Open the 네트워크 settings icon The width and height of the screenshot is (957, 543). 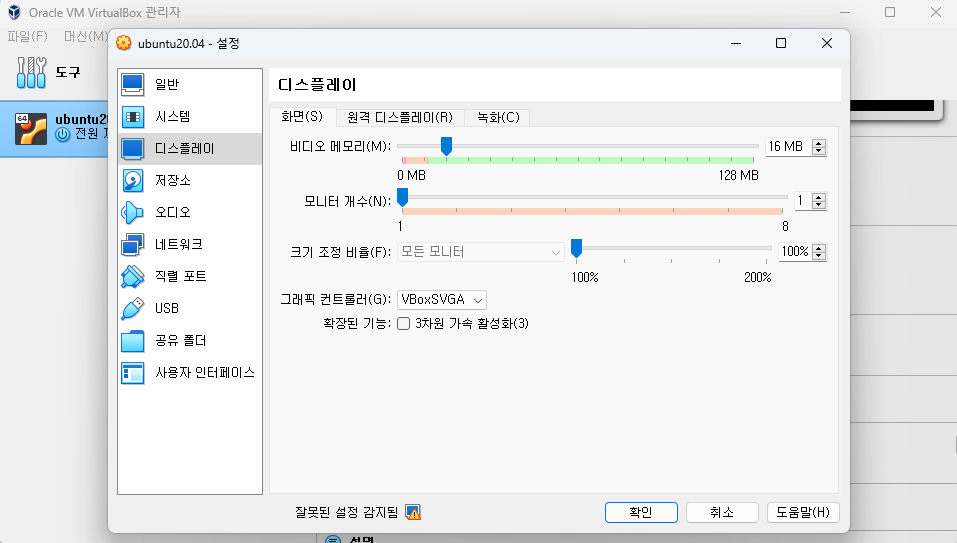point(132,245)
